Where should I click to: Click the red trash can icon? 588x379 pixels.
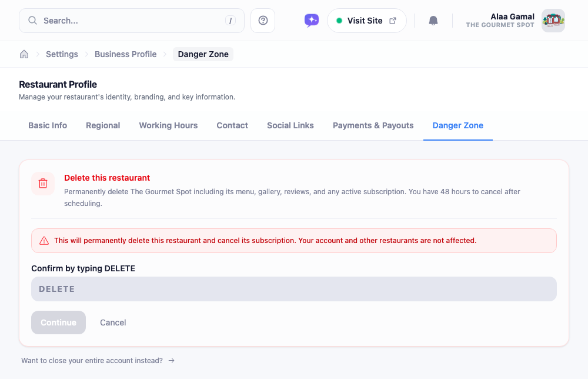[x=43, y=184]
